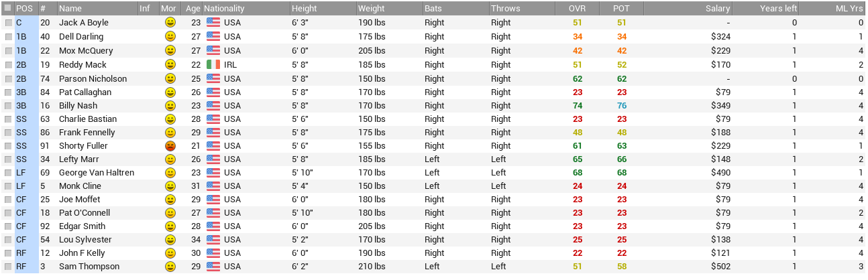This screenshot has height=280, width=868.
Task: Click Shorty Fuller's angry morale face icon
Action: coord(170,145)
